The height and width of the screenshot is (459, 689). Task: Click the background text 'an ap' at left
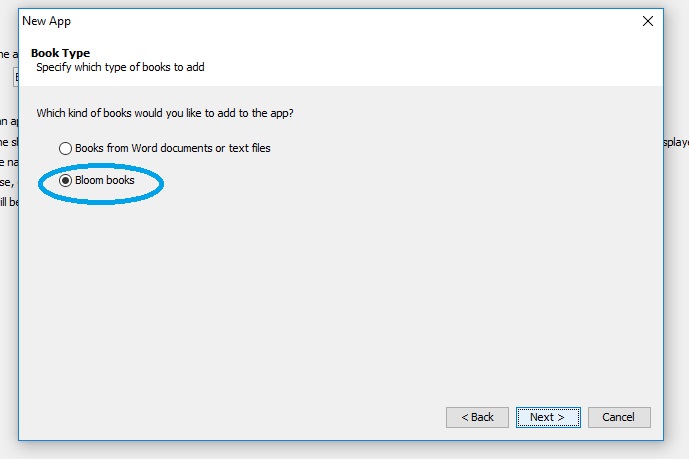point(6,121)
